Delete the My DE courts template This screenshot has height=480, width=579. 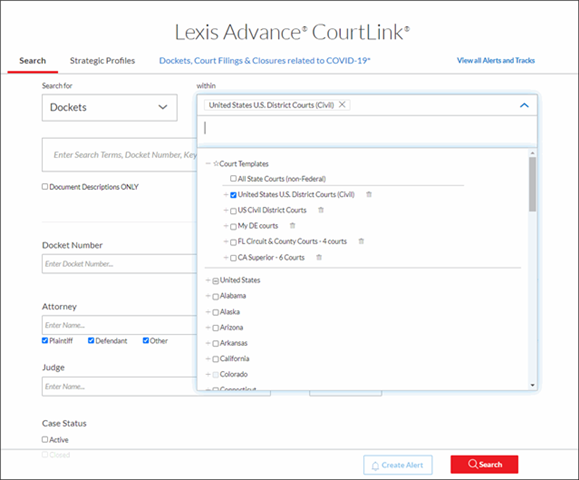292,226
